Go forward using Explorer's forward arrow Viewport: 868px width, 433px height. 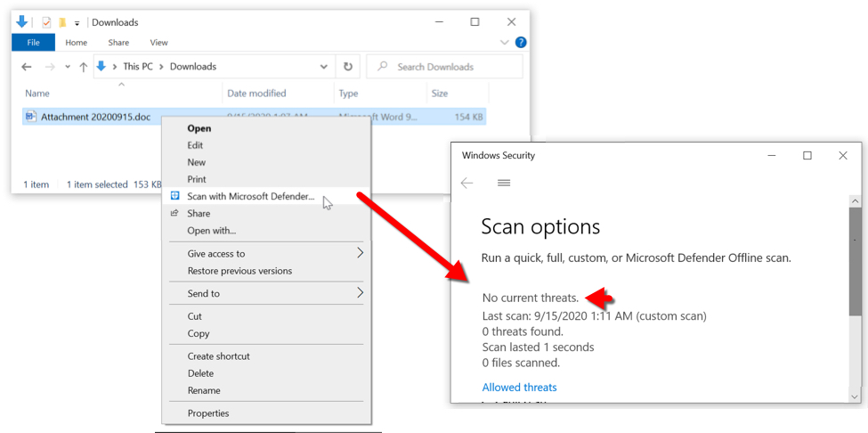pos(50,67)
